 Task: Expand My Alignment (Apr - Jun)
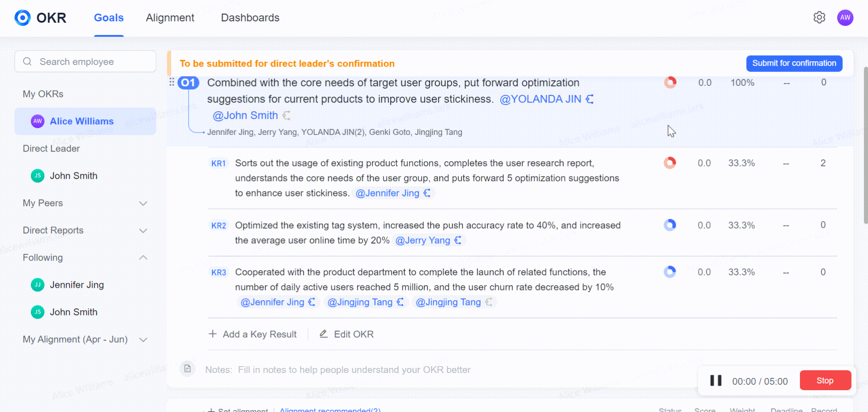[x=143, y=339]
